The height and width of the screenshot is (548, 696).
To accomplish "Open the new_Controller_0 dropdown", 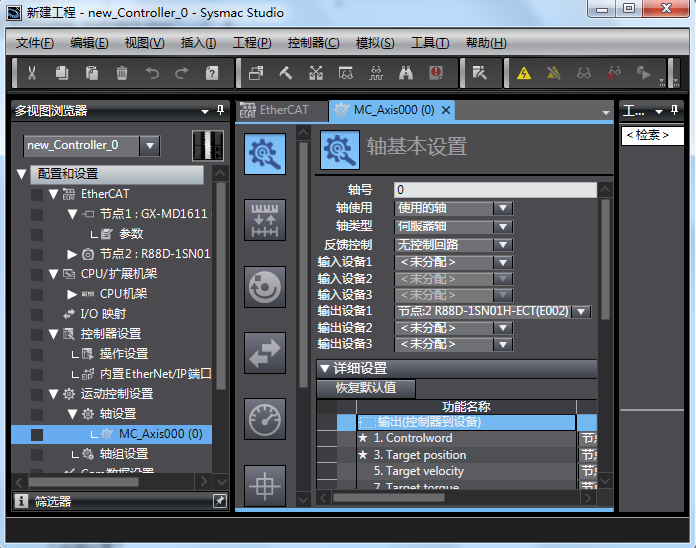I will 150,146.
